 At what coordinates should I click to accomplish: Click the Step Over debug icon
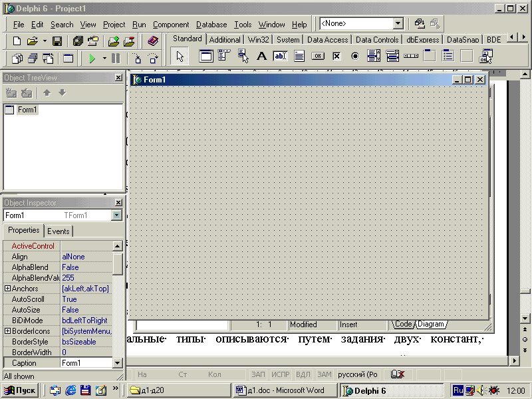[153, 59]
